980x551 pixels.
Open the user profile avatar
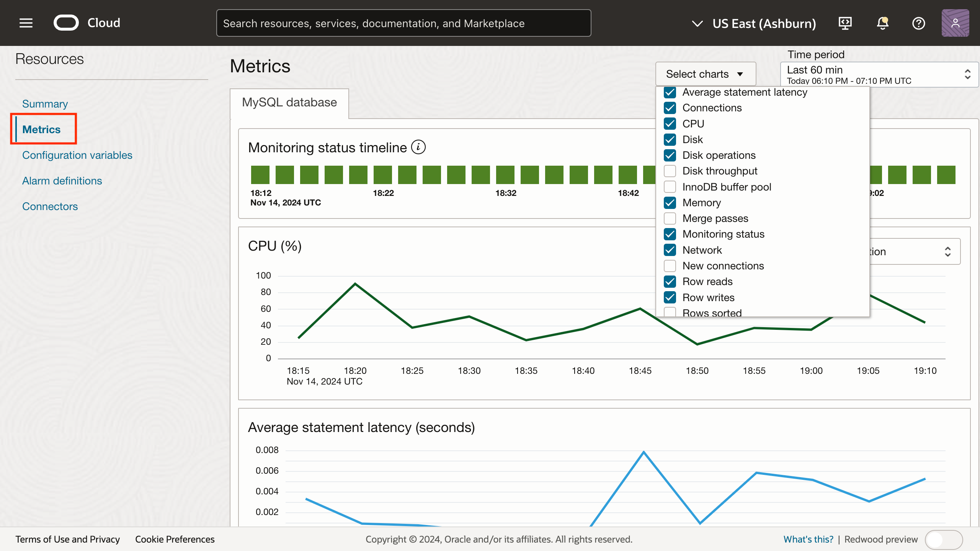[x=955, y=23]
